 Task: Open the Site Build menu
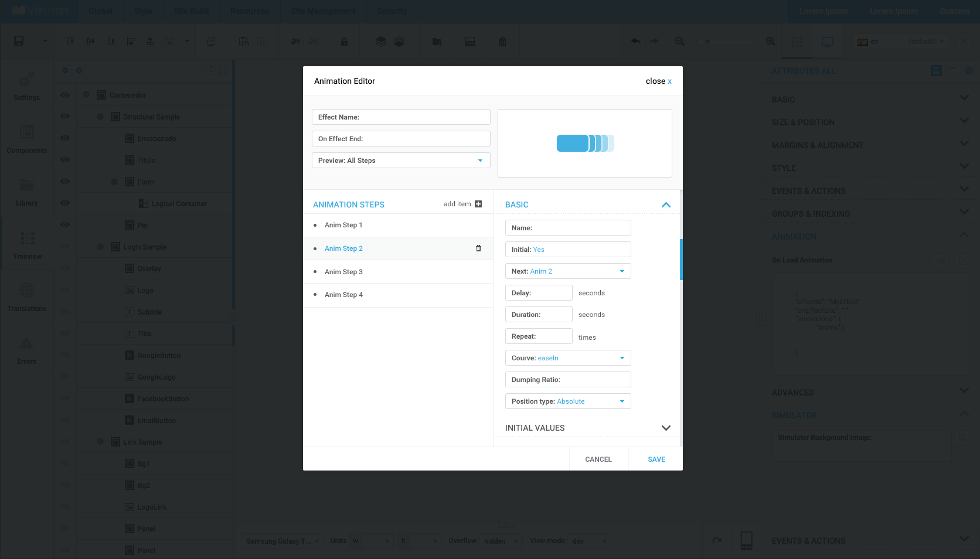[x=191, y=11]
